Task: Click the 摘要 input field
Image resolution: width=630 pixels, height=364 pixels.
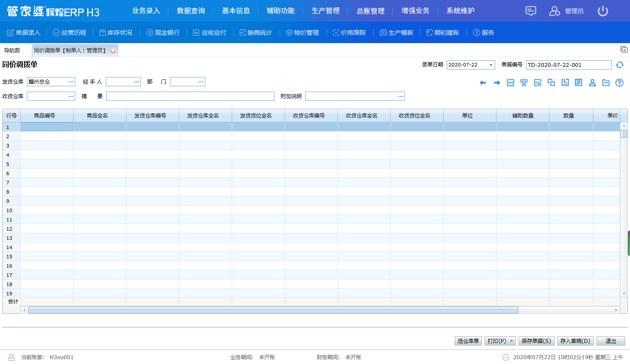Action: tap(190, 96)
